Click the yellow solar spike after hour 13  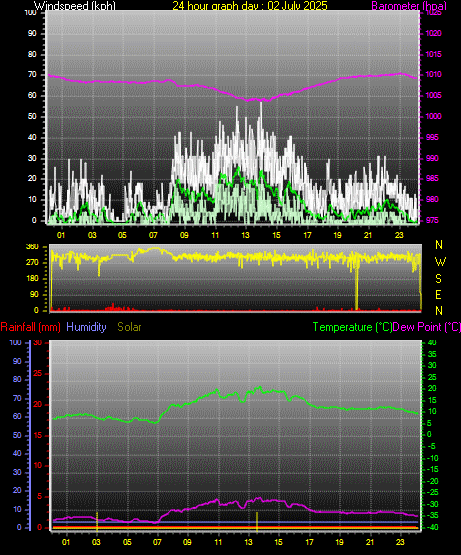(x=257, y=522)
